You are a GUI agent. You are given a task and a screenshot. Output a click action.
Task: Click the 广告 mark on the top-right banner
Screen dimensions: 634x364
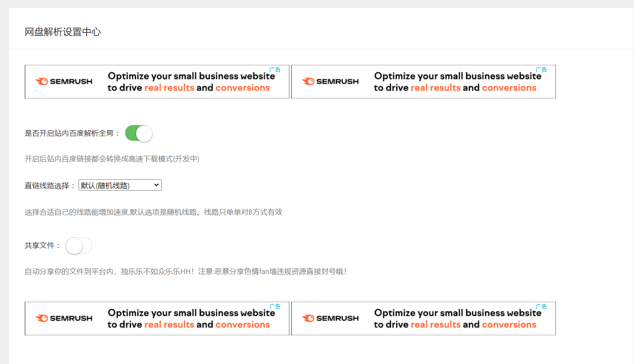coord(541,70)
